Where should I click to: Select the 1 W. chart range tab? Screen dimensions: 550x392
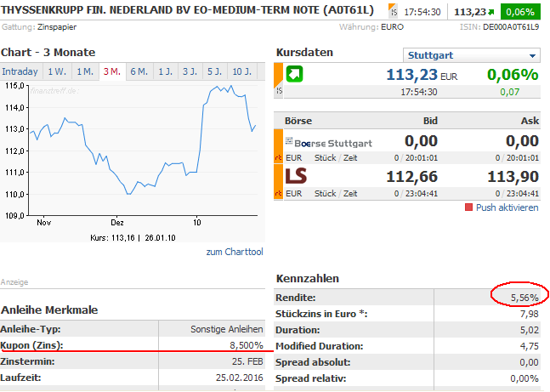click(58, 71)
